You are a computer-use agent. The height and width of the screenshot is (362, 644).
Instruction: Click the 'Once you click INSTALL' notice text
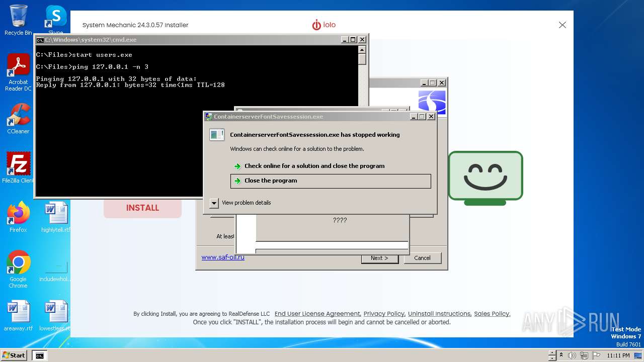(322, 322)
